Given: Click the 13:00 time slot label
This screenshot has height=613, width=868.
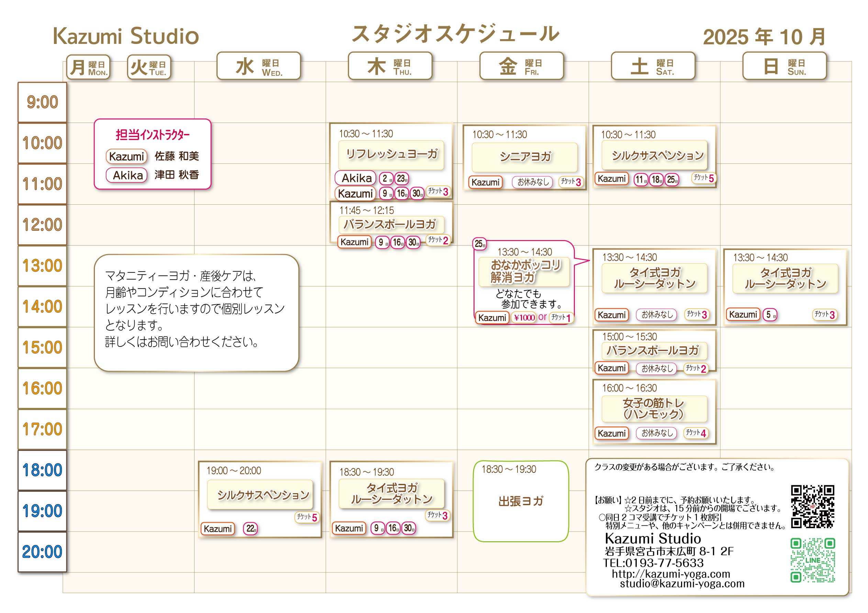Looking at the screenshot, I should (x=42, y=266).
